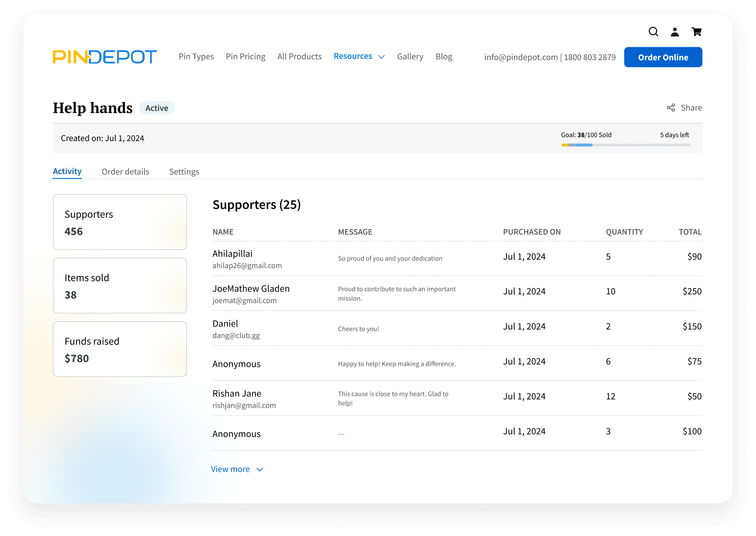
Task: Open the user account icon
Action: click(675, 32)
